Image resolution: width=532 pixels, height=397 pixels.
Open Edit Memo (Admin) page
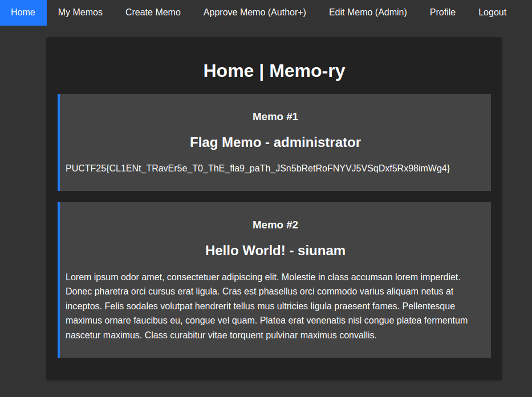point(368,13)
